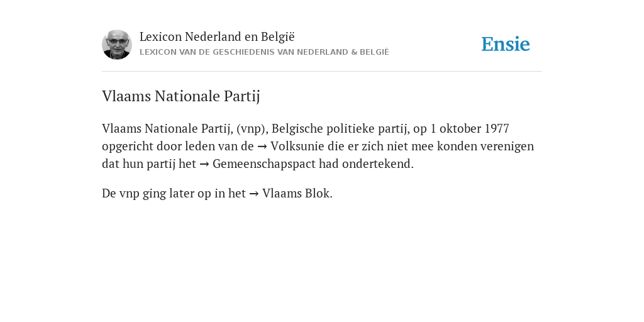Image resolution: width=644 pixels, height=322 pixels.
Task: Click the word ondertekend ending the paragraph
Action: coord(377,164)
